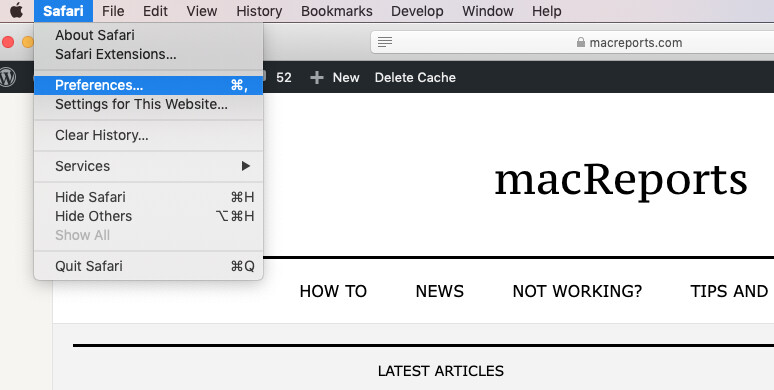This screenshot has width=774, height=390.
Task: Open the Develop menu
Action: [x=417, y=11]
